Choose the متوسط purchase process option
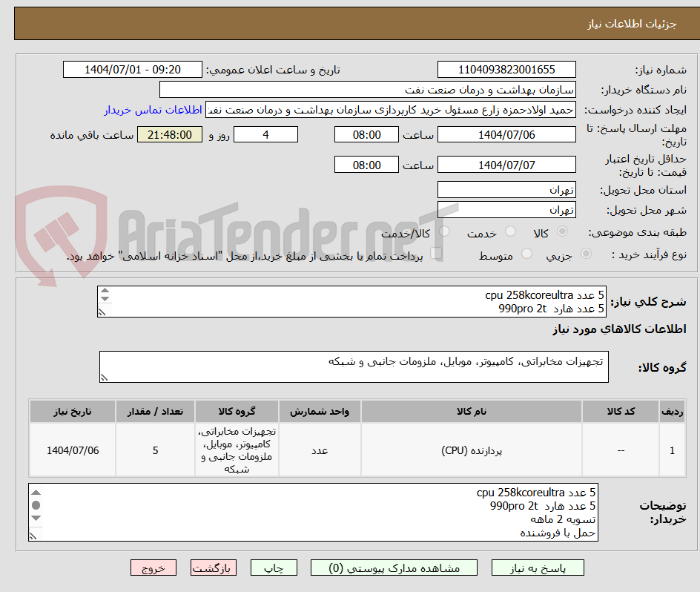Screen dimensions: 700x592 click(x=526, y=252)
